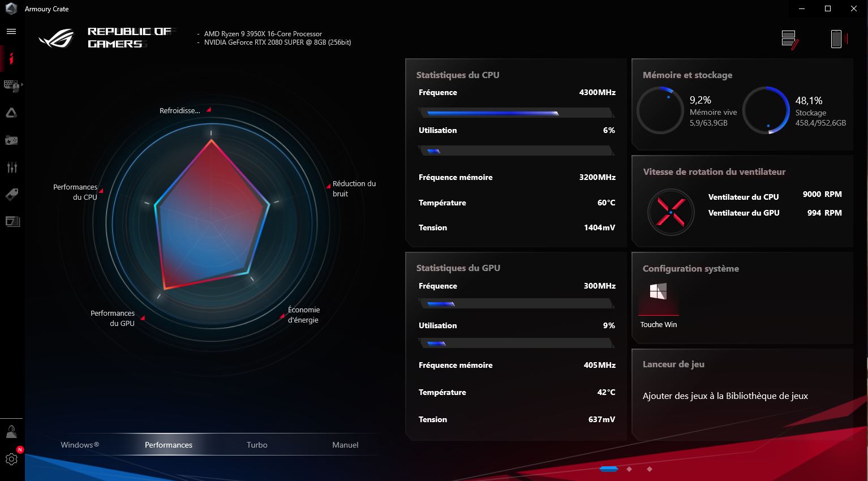868x481 pixels.
Task: Click the 48,1% storage percentage
Action: click(809, 101)
